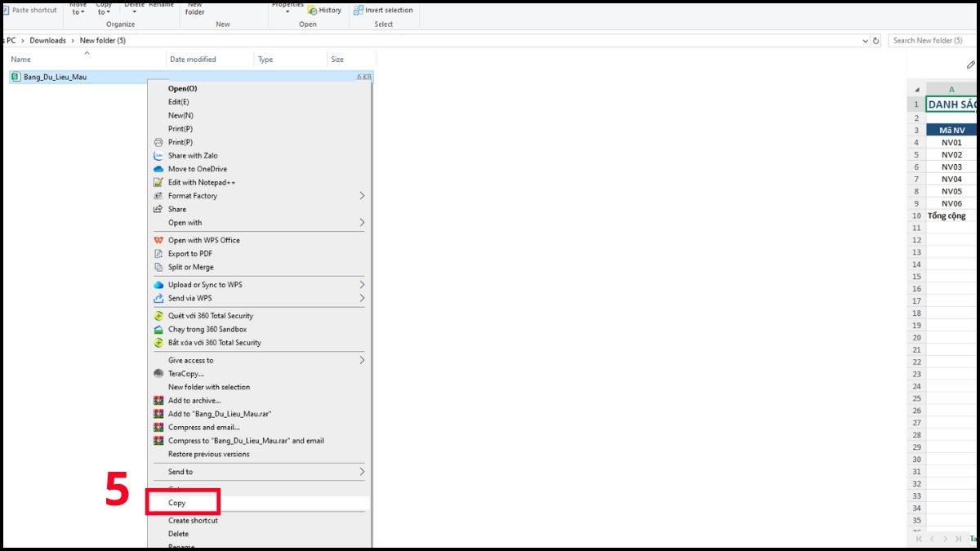Click the New folder (5) breadcrumb
Screen dimensions: 980x551
tap(103, 40)
